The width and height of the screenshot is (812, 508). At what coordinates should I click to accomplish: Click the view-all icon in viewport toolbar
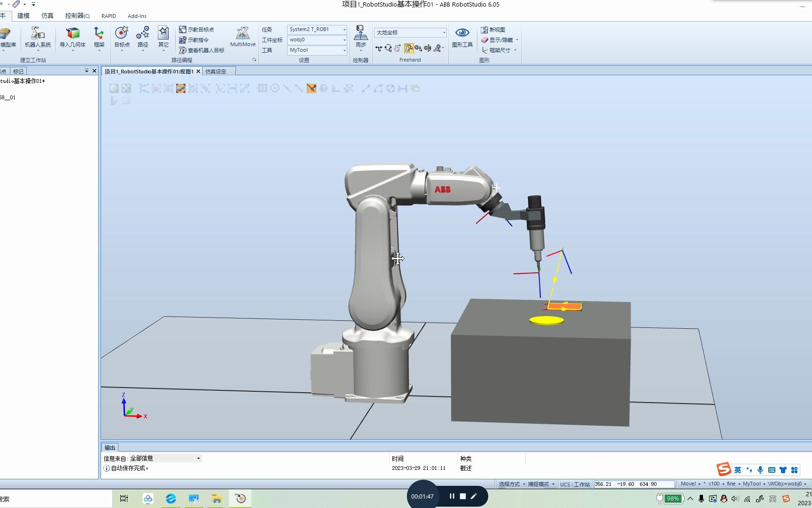114,88
